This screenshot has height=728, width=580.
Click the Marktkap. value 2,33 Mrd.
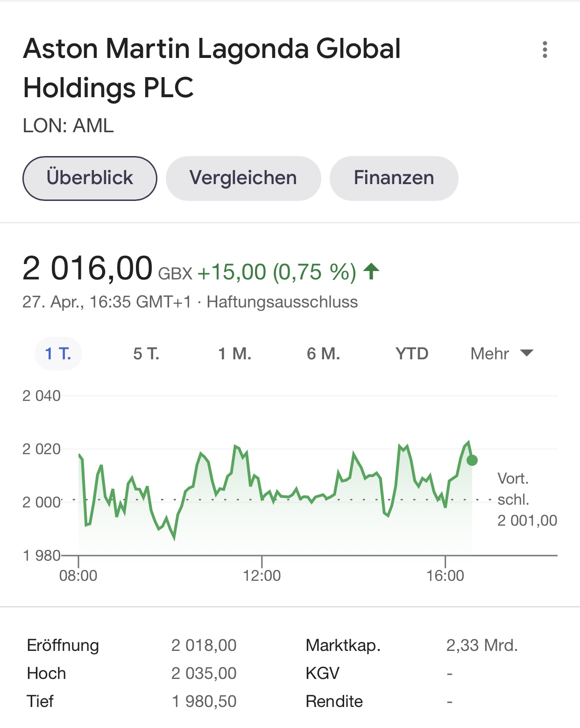click(x=482, y=645)
